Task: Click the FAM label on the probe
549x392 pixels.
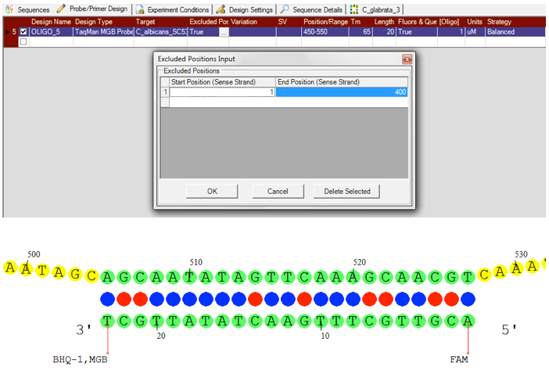Action: point(459,361)
